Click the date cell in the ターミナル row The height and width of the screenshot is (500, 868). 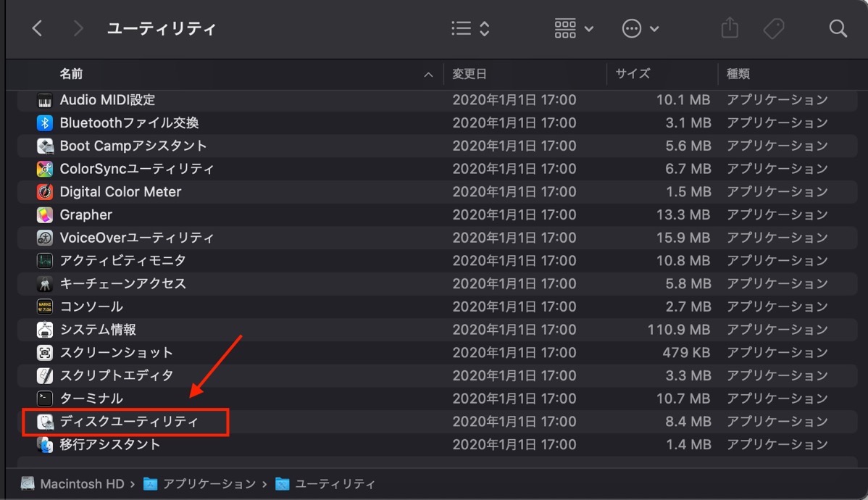tap(514, 398)
